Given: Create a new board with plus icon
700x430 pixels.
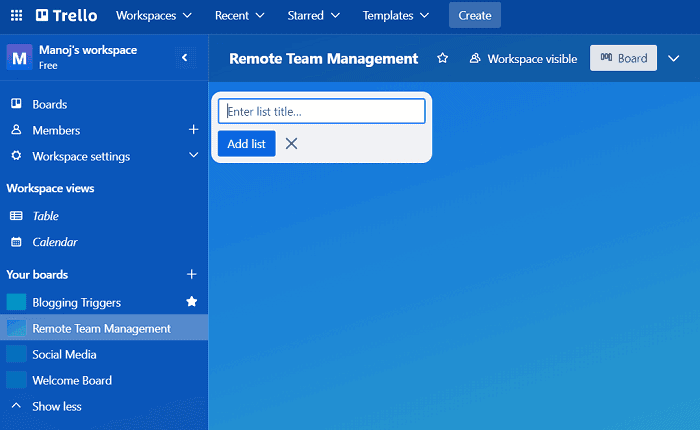Looking at the screenshot, I should coord(192,274).
